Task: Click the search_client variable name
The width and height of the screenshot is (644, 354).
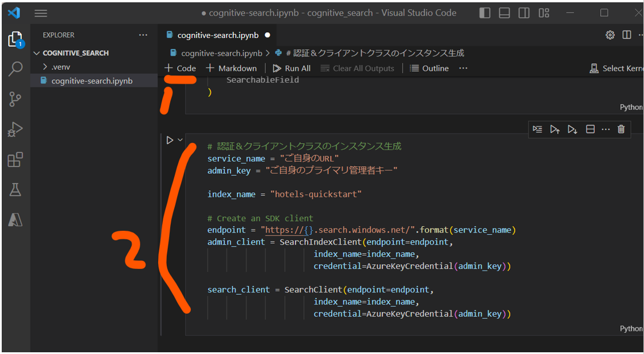Action: tap(239, 290)
